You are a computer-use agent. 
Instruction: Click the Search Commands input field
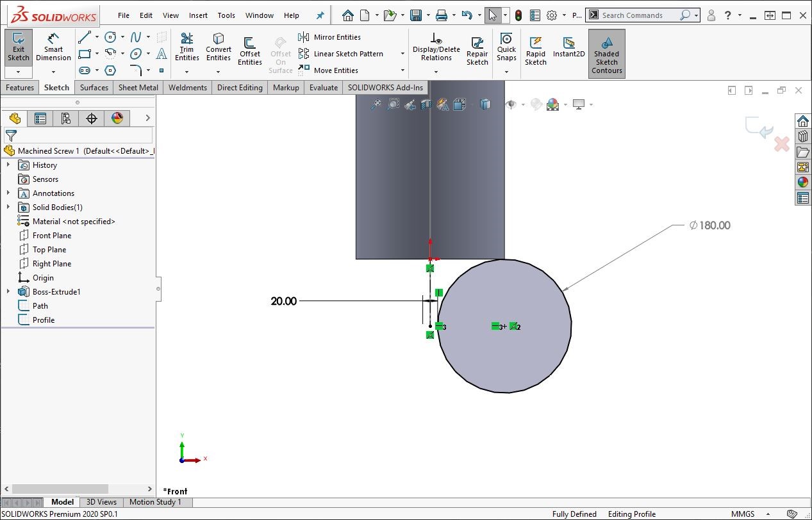point(638,15)
